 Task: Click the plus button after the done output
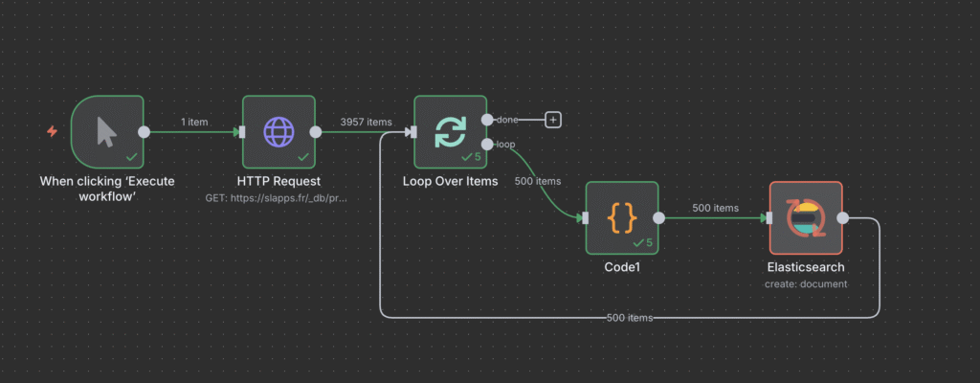[552, 120]
